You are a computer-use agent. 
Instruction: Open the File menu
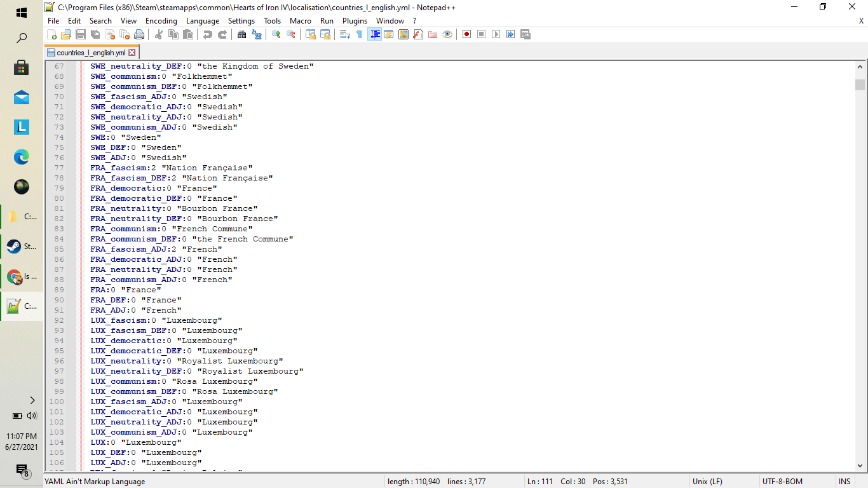tap(53, 21)
